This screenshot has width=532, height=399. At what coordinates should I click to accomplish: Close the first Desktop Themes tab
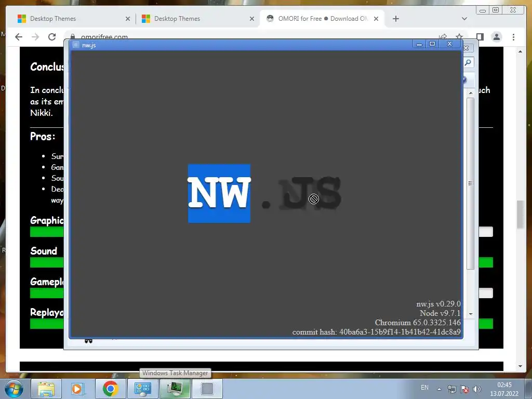coord(128,19)
